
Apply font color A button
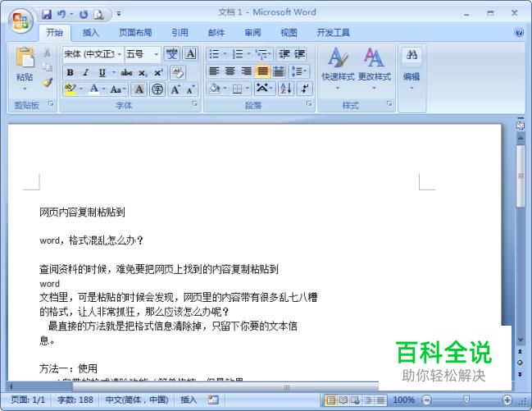coord(94,89)
